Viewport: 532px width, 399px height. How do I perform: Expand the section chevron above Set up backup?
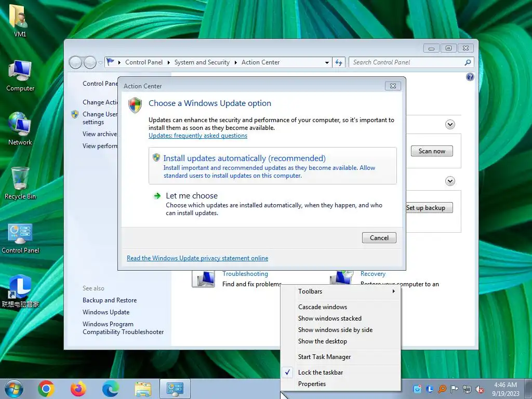(x=450, y=181)
